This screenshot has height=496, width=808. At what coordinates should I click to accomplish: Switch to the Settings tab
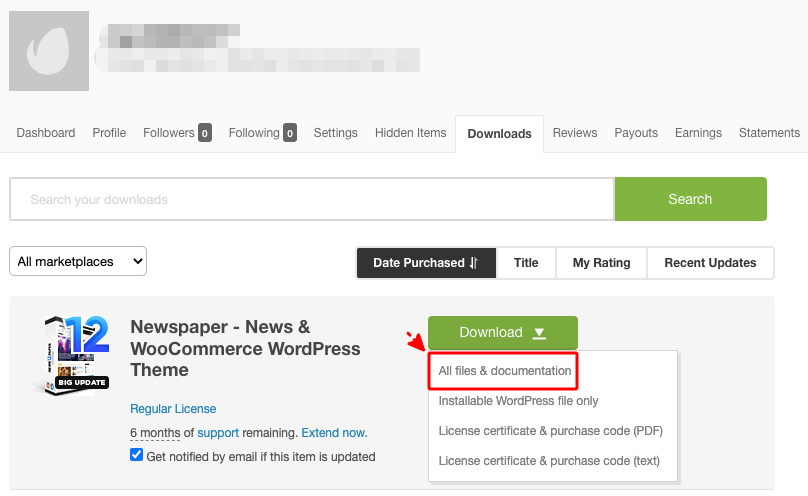(335, 133)
